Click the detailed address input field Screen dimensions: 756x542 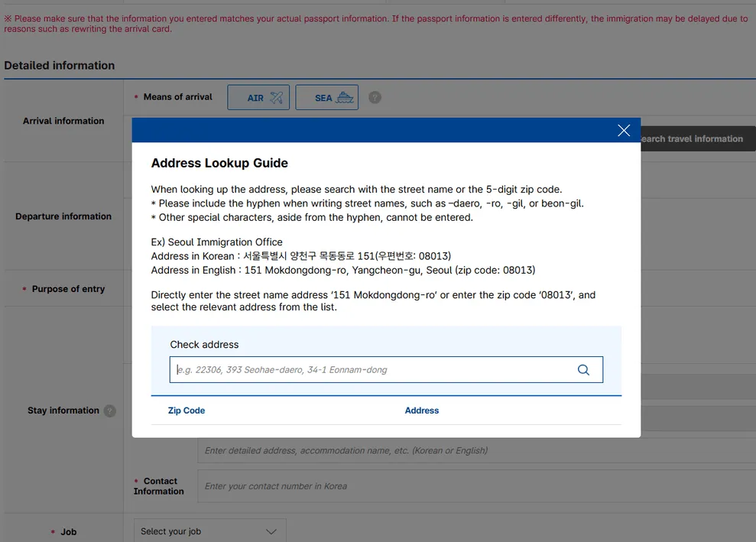pos(476,450)
